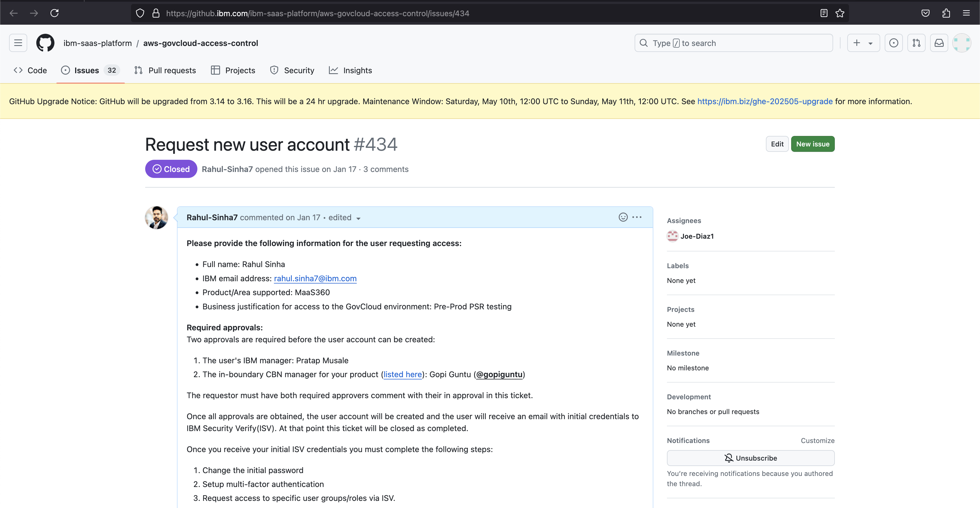Click the browser forward arrow
This screenshot has height=508, width=980.
click(x=34, y=13)
